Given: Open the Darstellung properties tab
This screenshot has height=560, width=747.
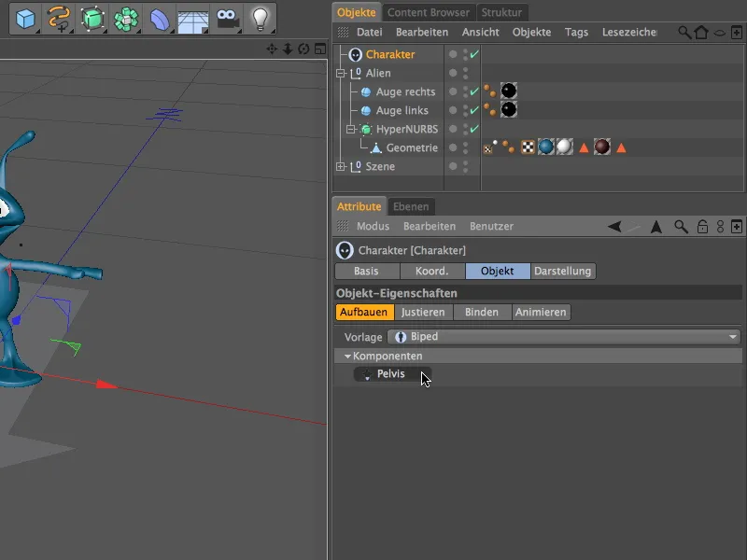Looking at the screenshot, I should point(563,271).
